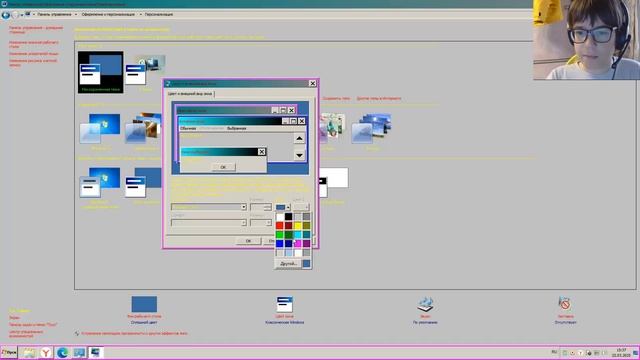Open Панель задач и меню Пуск link
Screen dimensions: 640x360
(x=33, y=324)
